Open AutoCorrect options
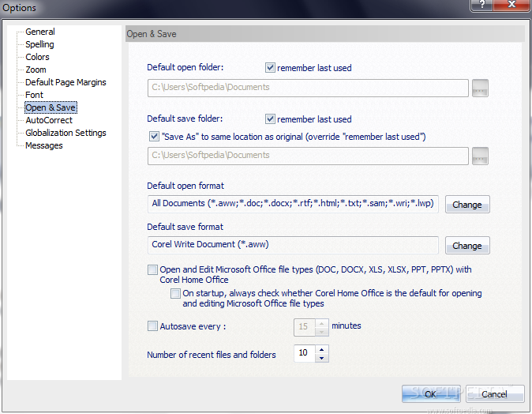Screen dimensions: 532x414 point(49,120)
